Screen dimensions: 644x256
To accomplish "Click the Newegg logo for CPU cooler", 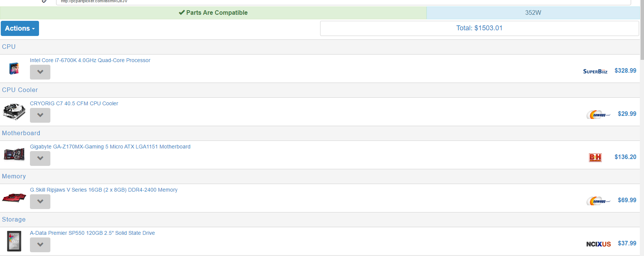I will pyautogui.click(x=598, y=114).
